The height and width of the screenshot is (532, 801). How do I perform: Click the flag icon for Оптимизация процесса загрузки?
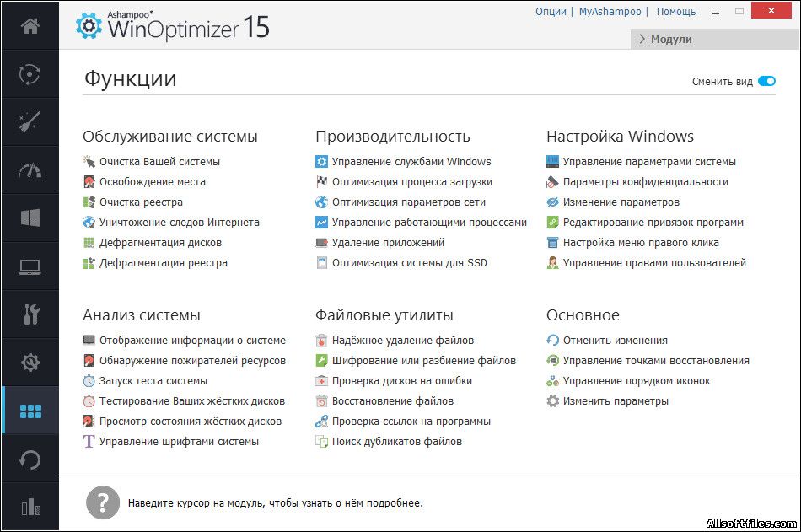321,182
